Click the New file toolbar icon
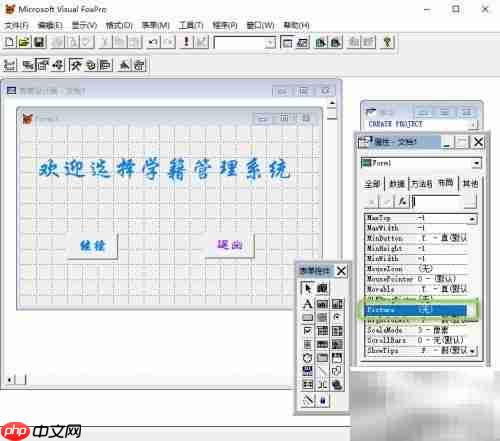 click(x=10, y=42)
